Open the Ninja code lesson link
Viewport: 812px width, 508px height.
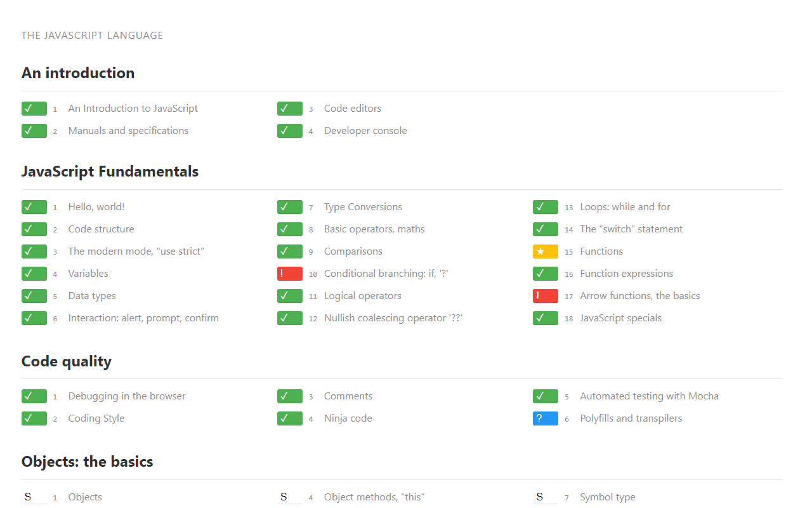(x=348, y=418)
